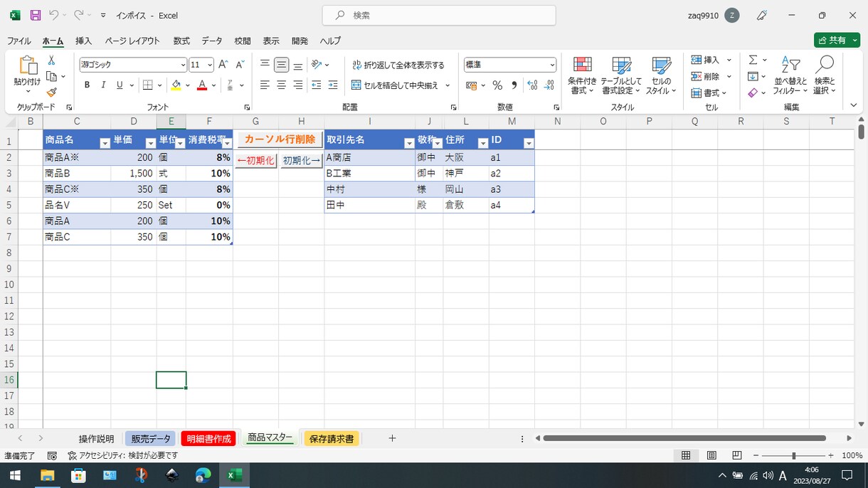Image resolution: width=868 pixels, height=488 pixels.
Task: Open Conditional Formatting (条件付き書式)
Action: coord(583,76)
